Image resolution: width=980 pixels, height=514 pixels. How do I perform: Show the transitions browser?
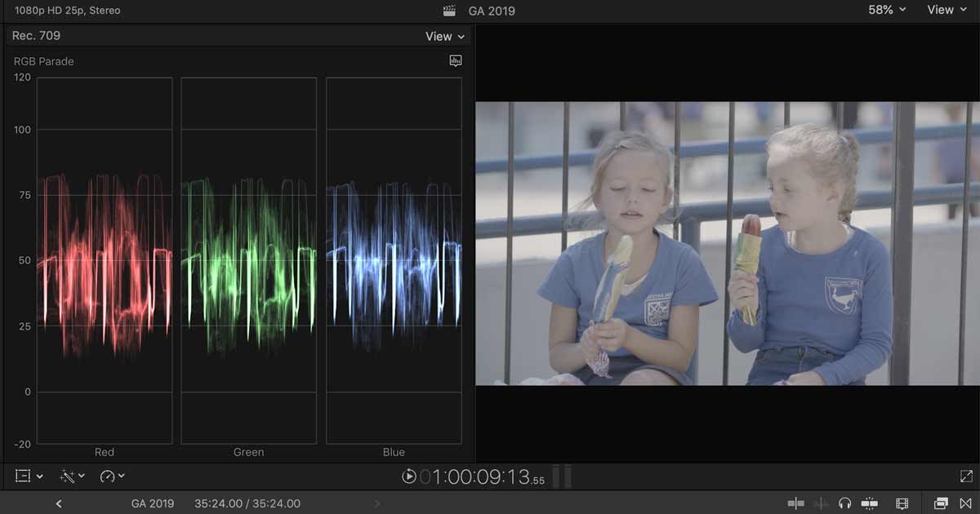coord(966,504)
